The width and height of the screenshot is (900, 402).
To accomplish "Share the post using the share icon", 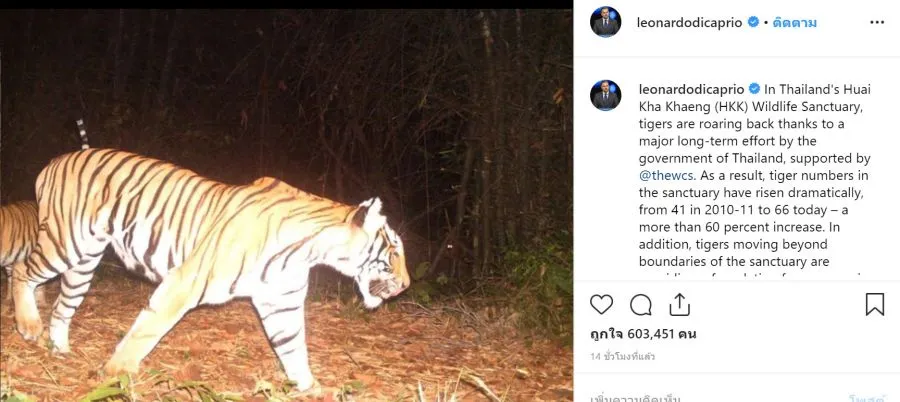I will pos(680,304).
